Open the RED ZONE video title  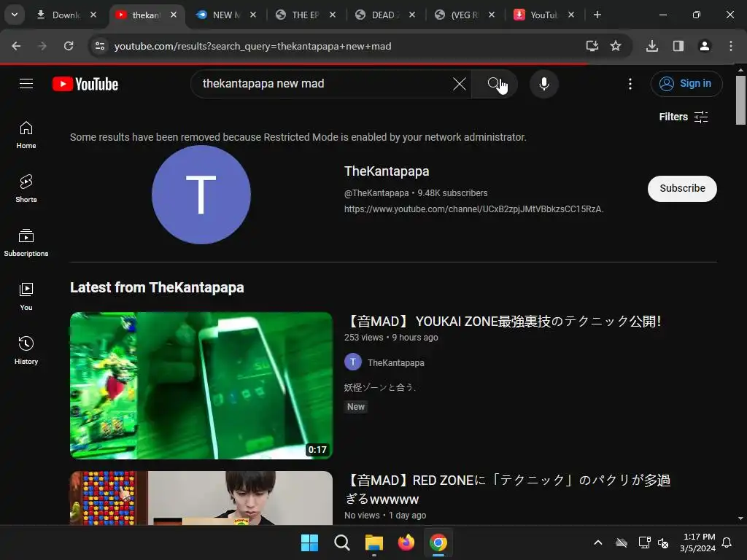[508, 489]
